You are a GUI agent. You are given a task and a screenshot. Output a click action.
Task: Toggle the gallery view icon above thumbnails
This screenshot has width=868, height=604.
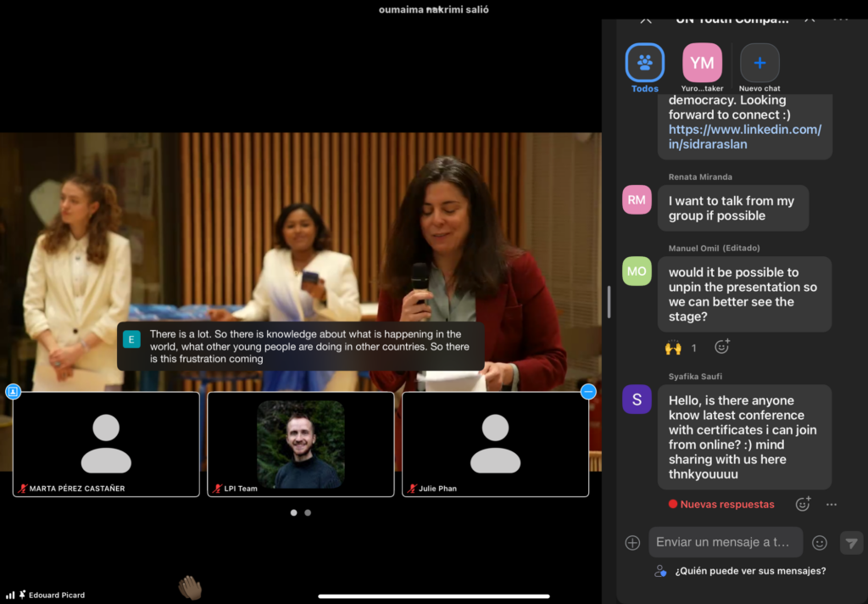pos(13,391)
